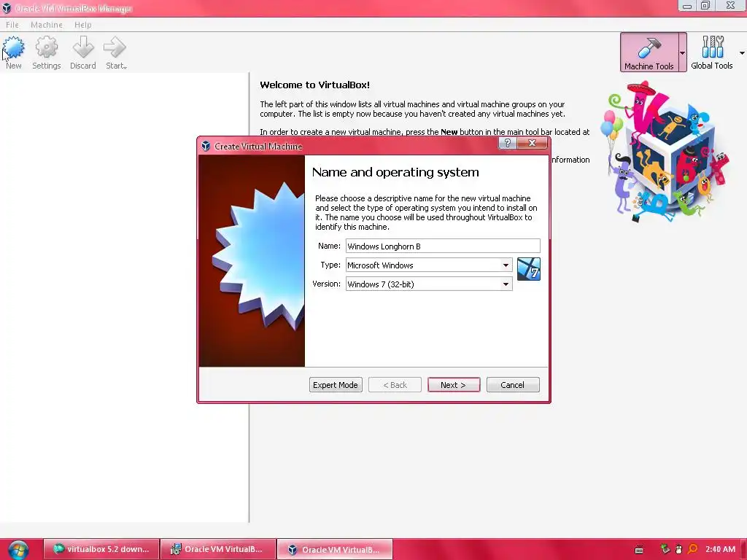This screenshot has width=747, height=560.
Task: Click the VirtualBox mascot cube illustration
Action: [x=664, y=152]
